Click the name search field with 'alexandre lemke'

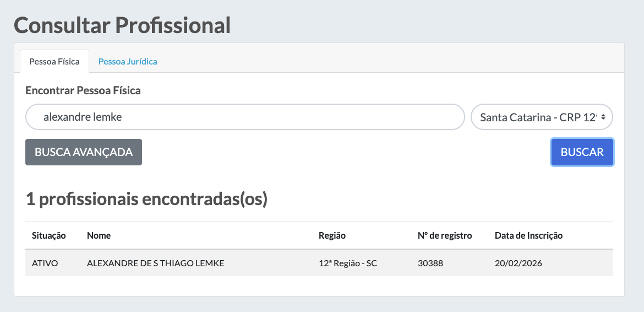coord(245,117)
